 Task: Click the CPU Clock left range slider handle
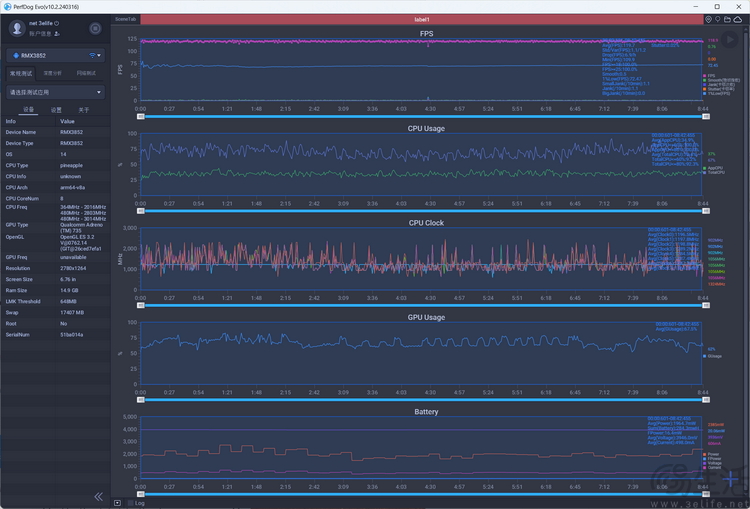tap(141, 305)
